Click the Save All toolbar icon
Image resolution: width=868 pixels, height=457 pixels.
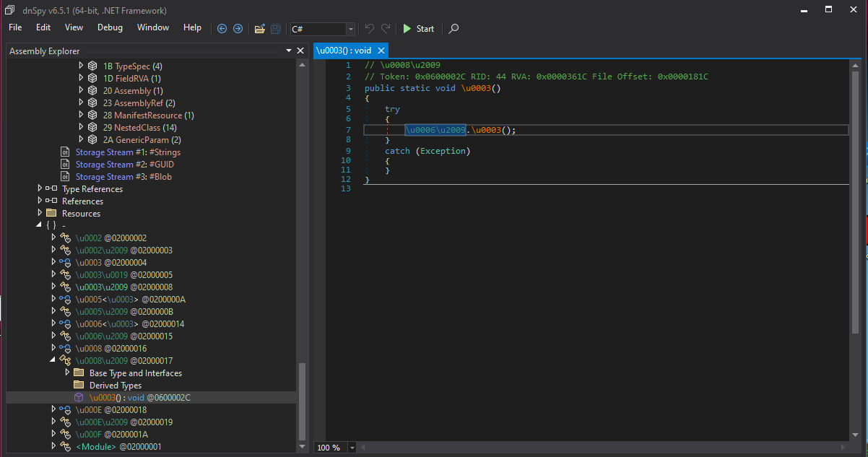pyautogui.click(x=276, y=29)
